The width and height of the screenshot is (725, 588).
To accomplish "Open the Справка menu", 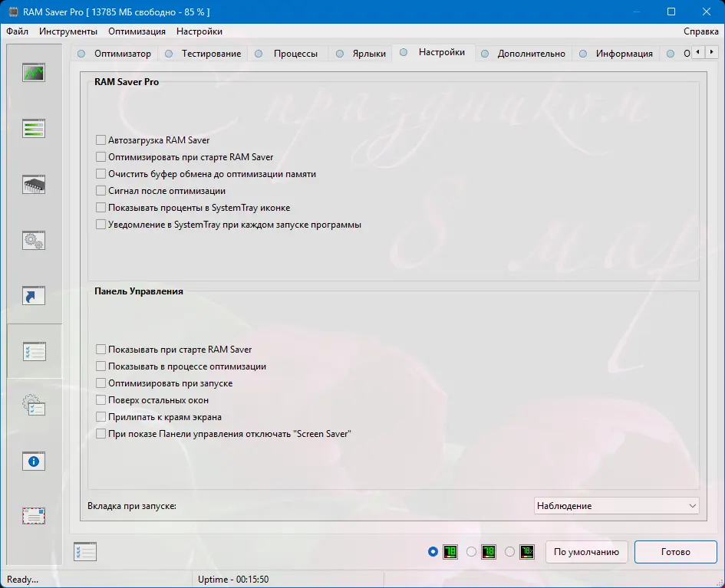I will 701,31.
